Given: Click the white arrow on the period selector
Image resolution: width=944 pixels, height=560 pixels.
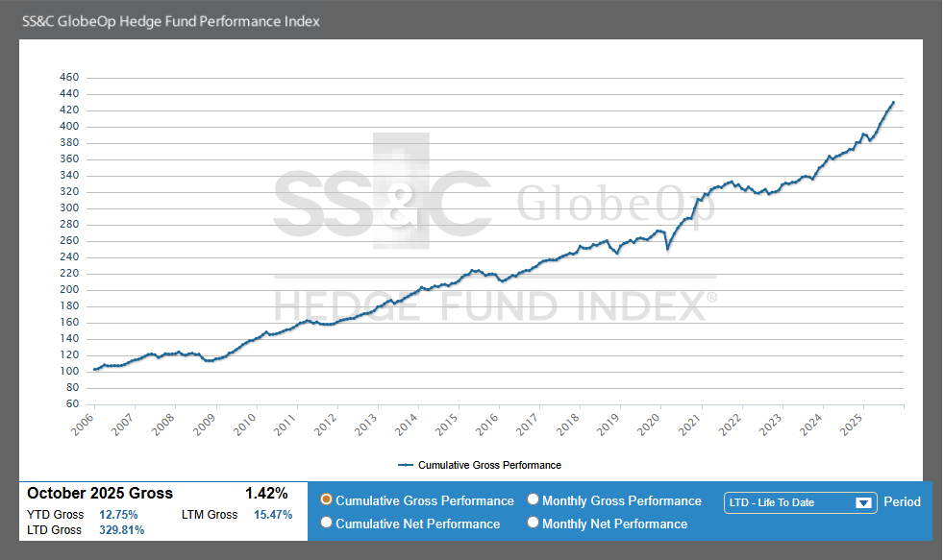Looking at the screenshot, I should [x=863, y=502].
